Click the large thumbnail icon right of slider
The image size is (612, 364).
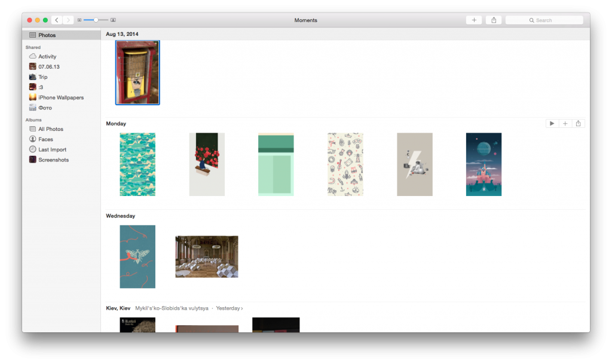coord(113,20)
